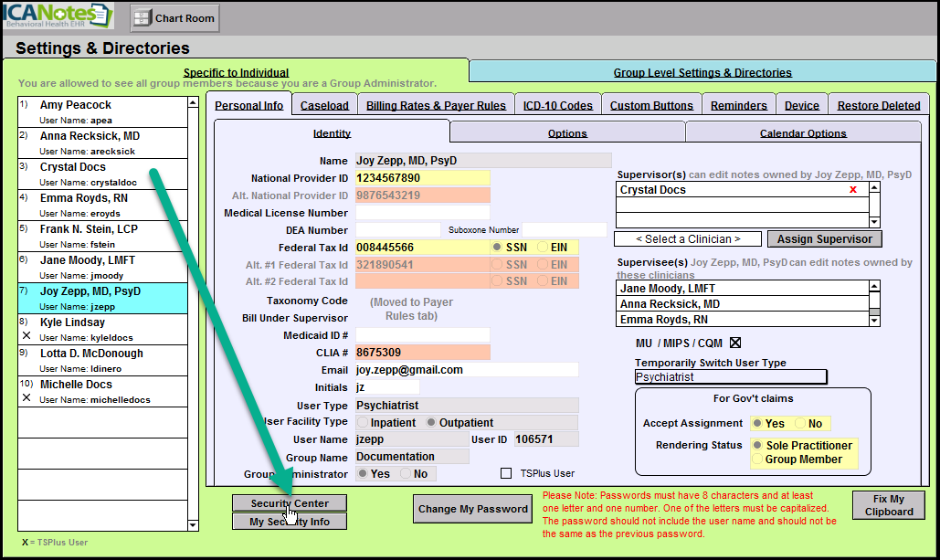Viewport: 940px width, 560px height.
Task: Select EIN for Federal Tax Id
Action: (x=543, y=248)
